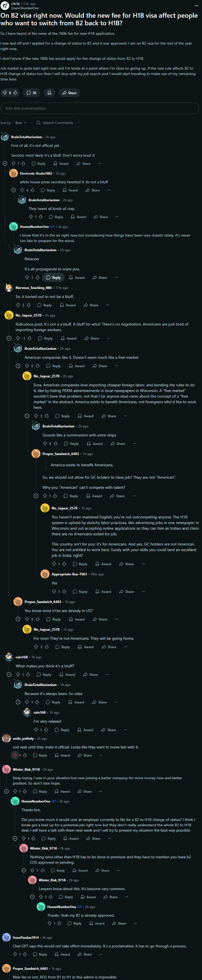Share SnooPandas7814's comment
Screen dimensions: 202x980
(85, 954)
